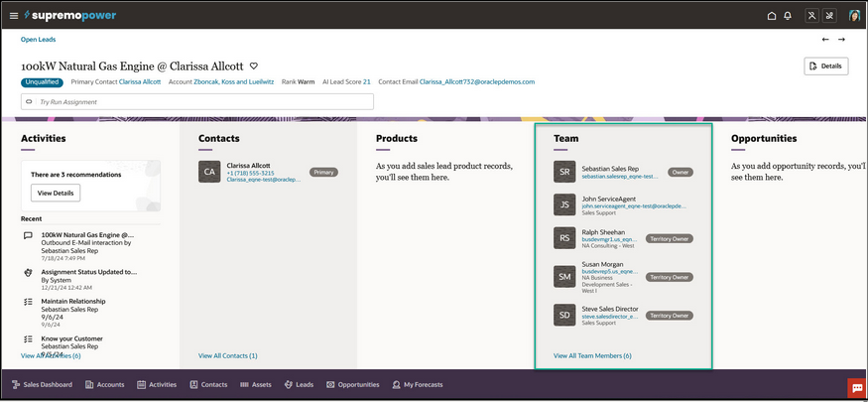Click Steve Sales Director's email link
The width and height of the screenshot is (868, 402).
(x=610, y=317)
